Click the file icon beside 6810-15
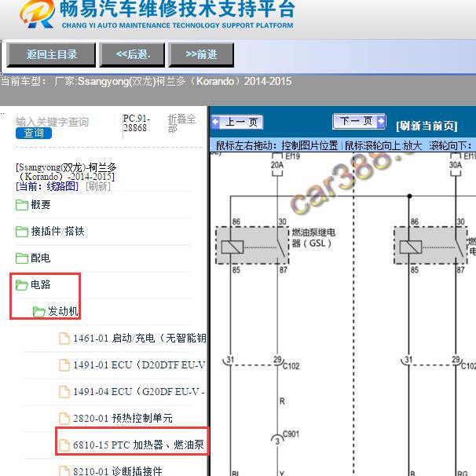Viewport: 476px width, 476px height. tap(64, 445)
